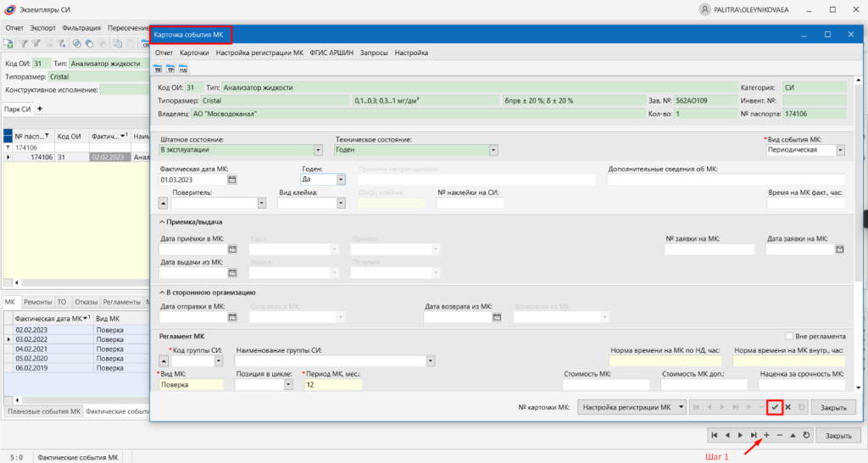Click the up arrow button beside Код группы СИ
The height and width of the screenshot is (463, 868).
(x=164, y=361)
